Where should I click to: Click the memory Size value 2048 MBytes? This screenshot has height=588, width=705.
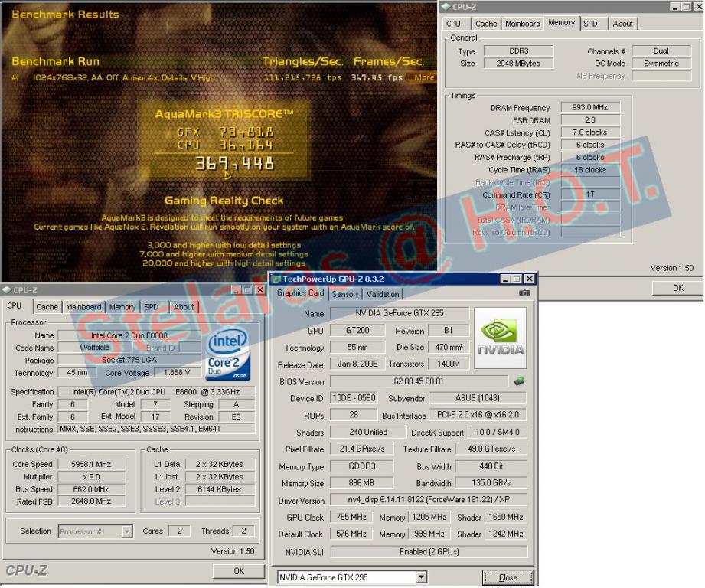click(518, 64)
